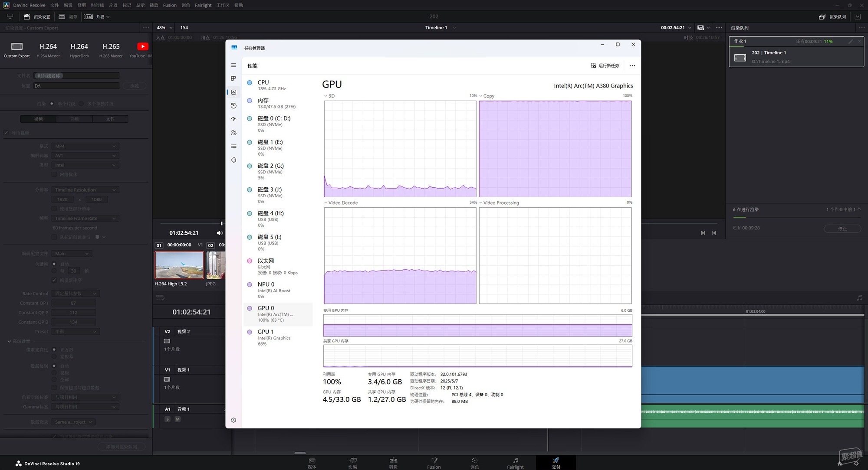
Task: Click 添加到渲染队列 add to queue button
Action: 121,446
